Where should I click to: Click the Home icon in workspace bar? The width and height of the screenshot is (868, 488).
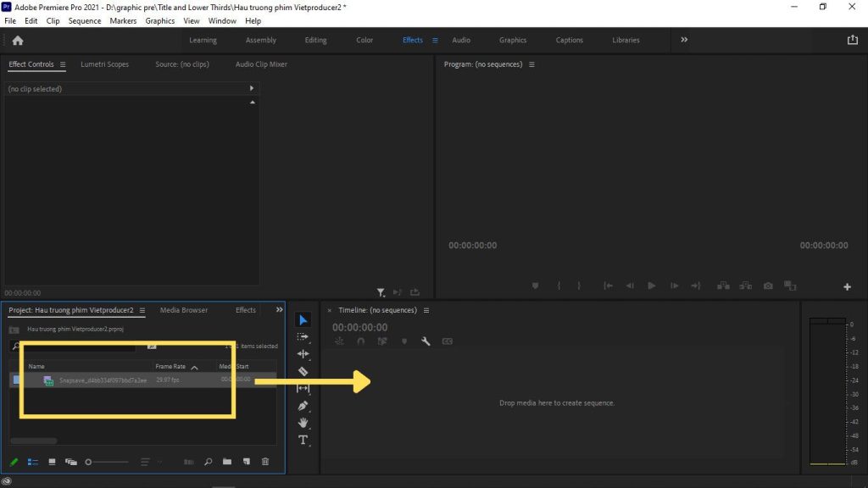18,40
